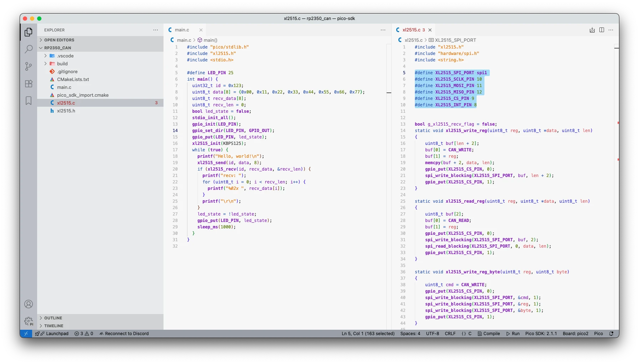Close the xl2515.c editor tab
The image size is (639, 364).
pyautogui.click(x=430, y=30)
